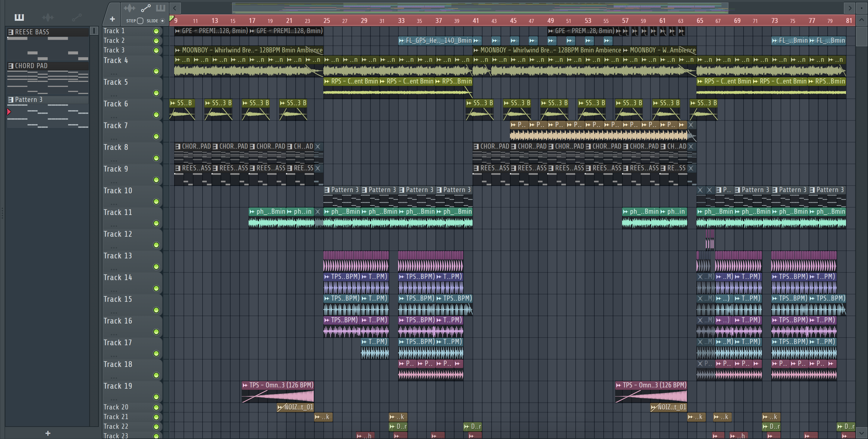Mute Track 8
The image size is (868, 439).
156,158
